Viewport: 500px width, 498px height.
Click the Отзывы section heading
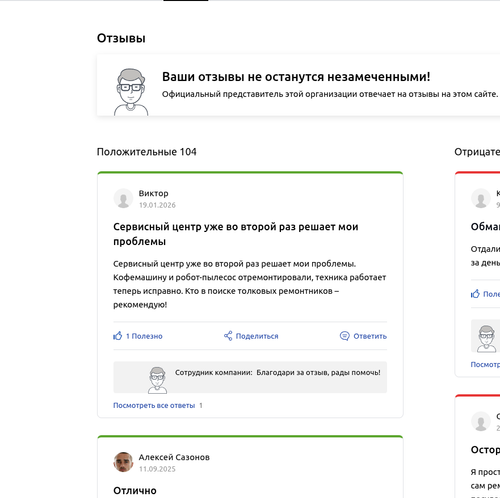pyautogui.click(x=121, y=38)
